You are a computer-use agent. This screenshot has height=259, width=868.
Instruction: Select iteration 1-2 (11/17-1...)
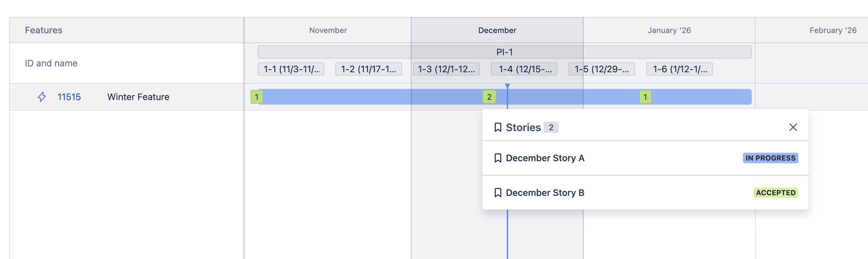point(368,69)
